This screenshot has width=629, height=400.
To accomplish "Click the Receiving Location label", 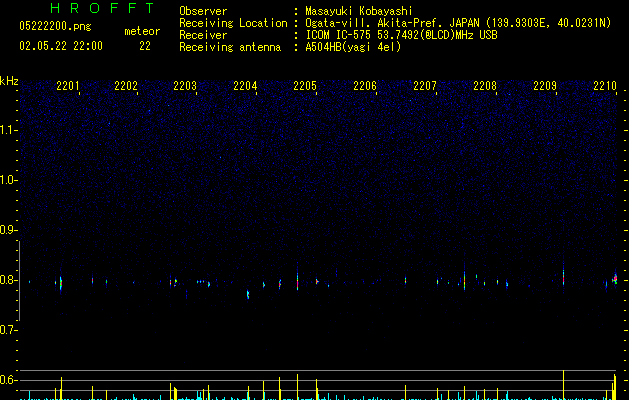I will [x=233, y=23].
